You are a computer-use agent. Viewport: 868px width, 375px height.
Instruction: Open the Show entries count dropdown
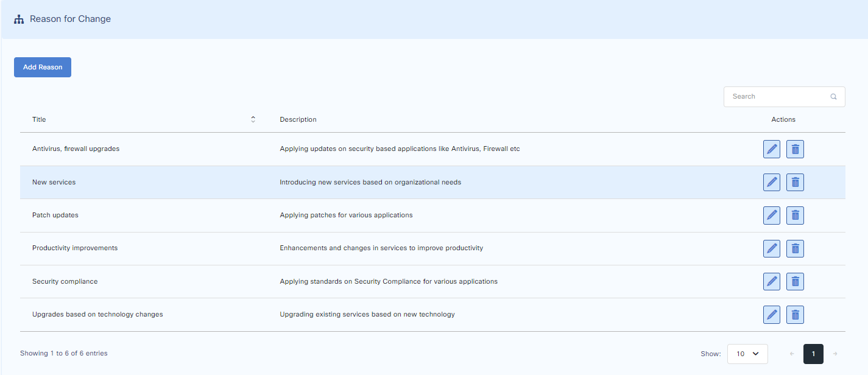747,354
